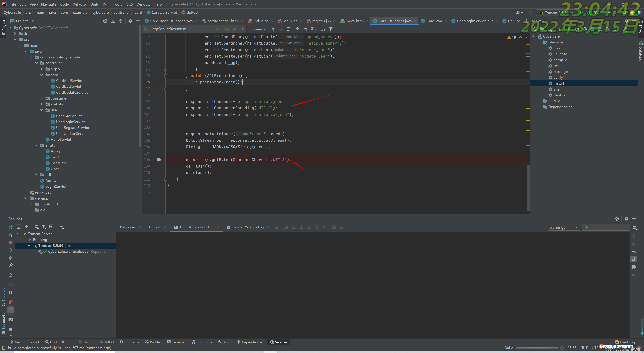Open the Refactor menu
The width and height of the screenshot is (644, 353).
pyautogui.click(x=80, y=4)
